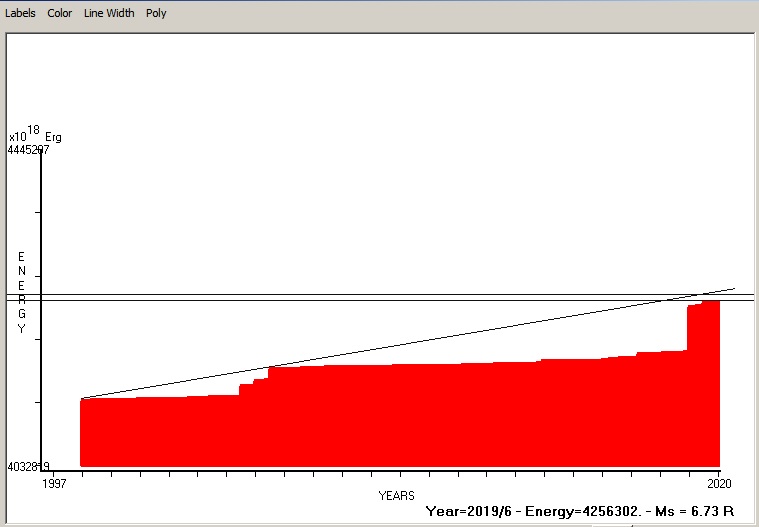Select the diagonal trend line

pyautogui.click(x=408, y=344)
